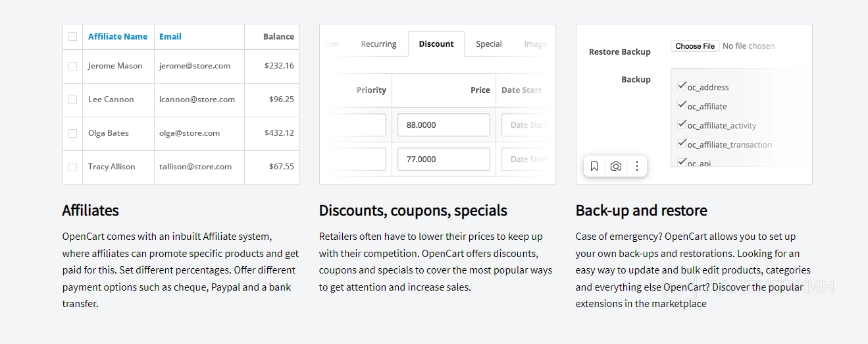Toggle the oc_affiliate_activity checkbox
The height and width of the screenshot is (344, 868).
(682, 124)
